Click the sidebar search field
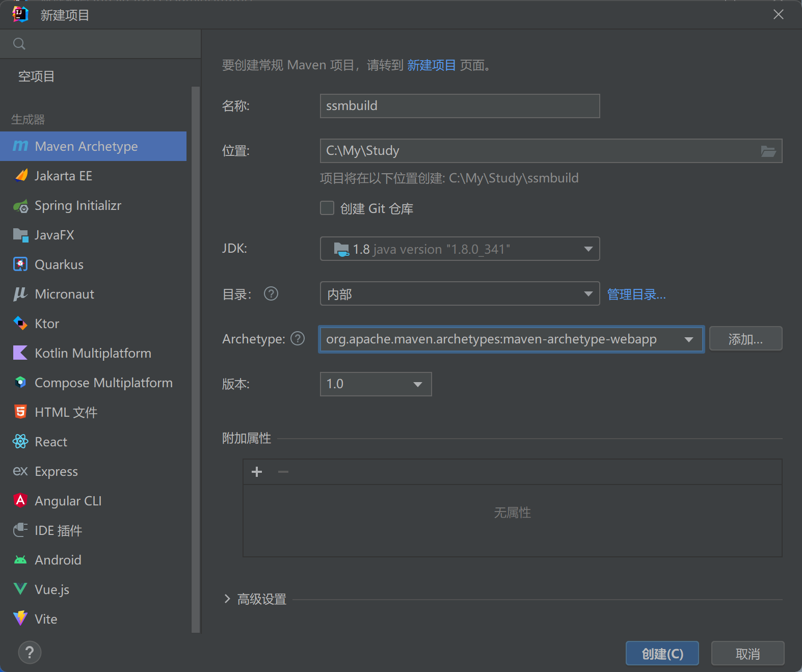The width and height of the screenshot is (802, 672). pos(100,44)
